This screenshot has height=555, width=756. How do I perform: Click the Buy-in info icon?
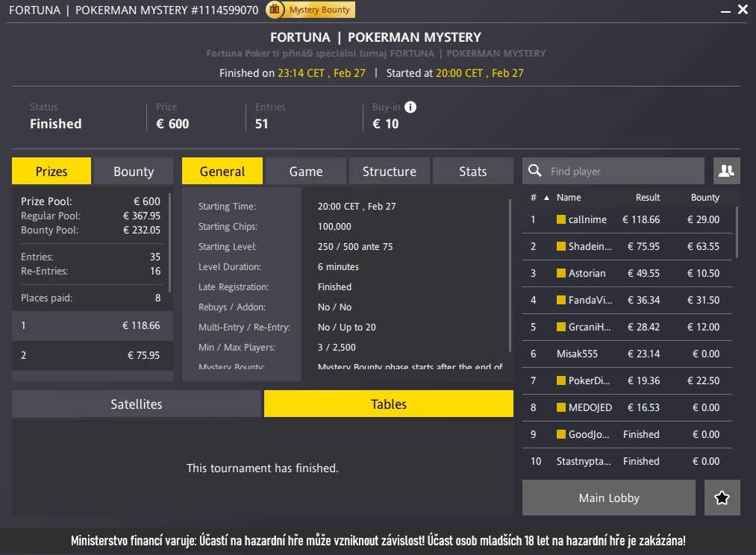410,107
